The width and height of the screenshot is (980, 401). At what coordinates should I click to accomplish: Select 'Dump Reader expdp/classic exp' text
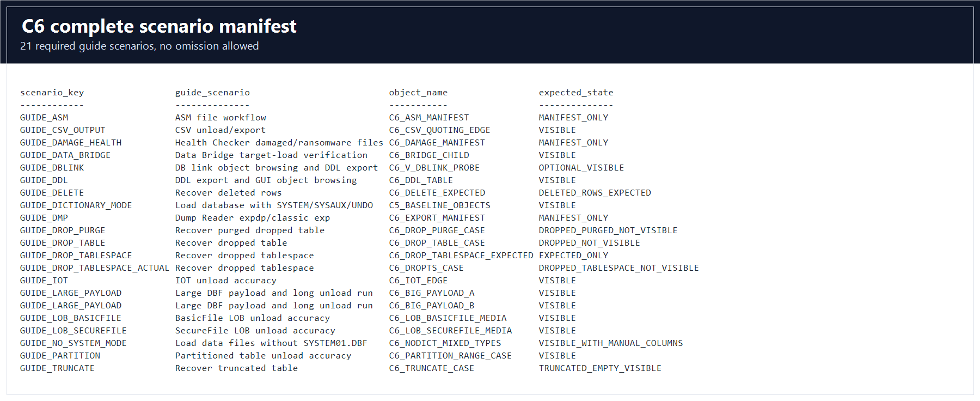[253, 218]
